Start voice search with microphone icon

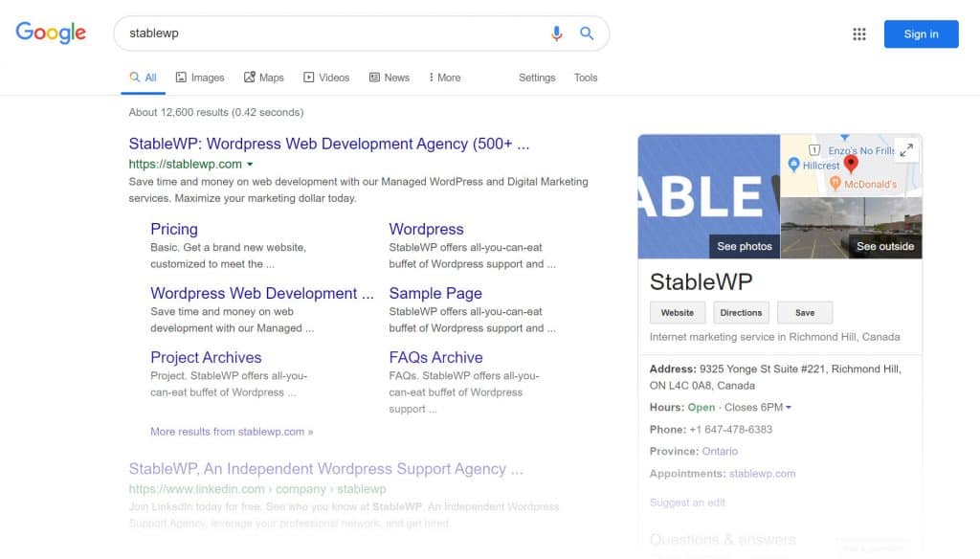point(556,34)
